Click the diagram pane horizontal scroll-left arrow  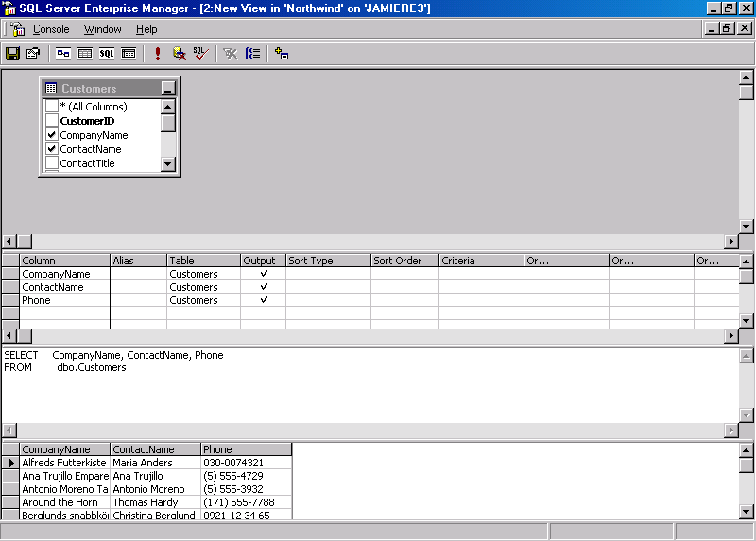point(9,241)
